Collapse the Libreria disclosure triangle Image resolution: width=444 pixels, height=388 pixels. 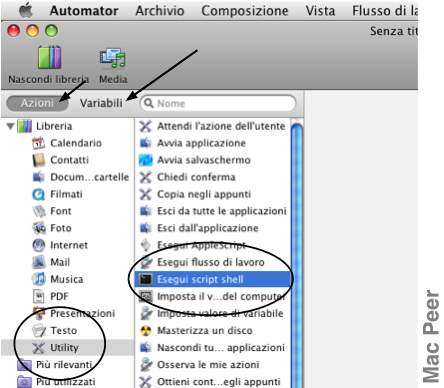10,126
